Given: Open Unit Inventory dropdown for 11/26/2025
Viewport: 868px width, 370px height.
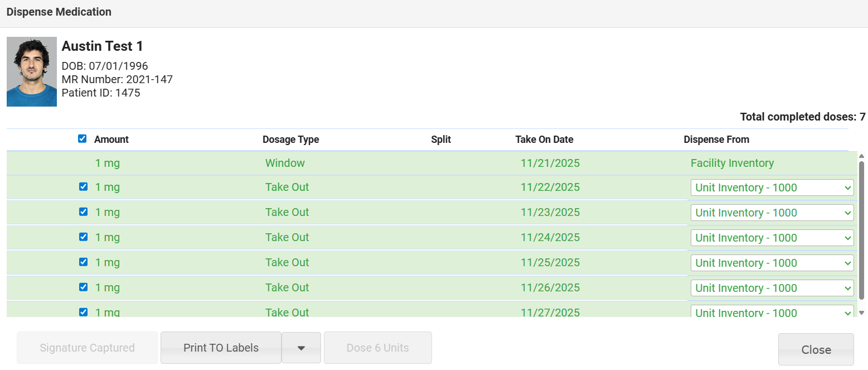Looking at the screenshot, I should pos(772,288).
